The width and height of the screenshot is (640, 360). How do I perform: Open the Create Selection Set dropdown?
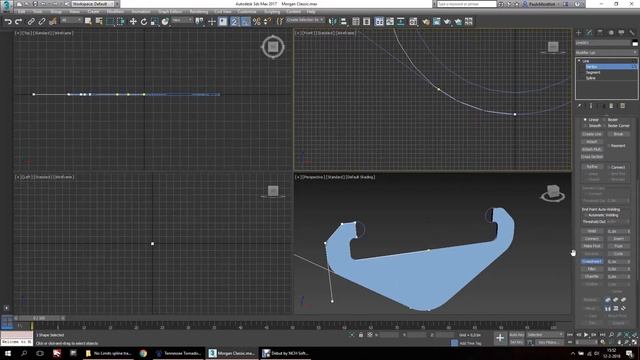tap(305, 20)
